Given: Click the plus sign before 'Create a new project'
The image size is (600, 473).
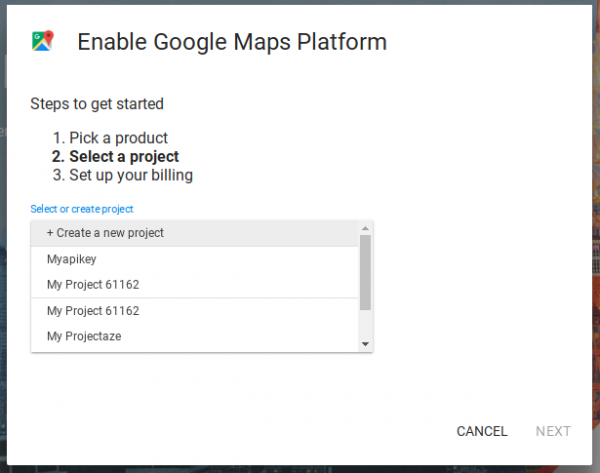Looking at the screenshot, I should [x=51, y=233].
